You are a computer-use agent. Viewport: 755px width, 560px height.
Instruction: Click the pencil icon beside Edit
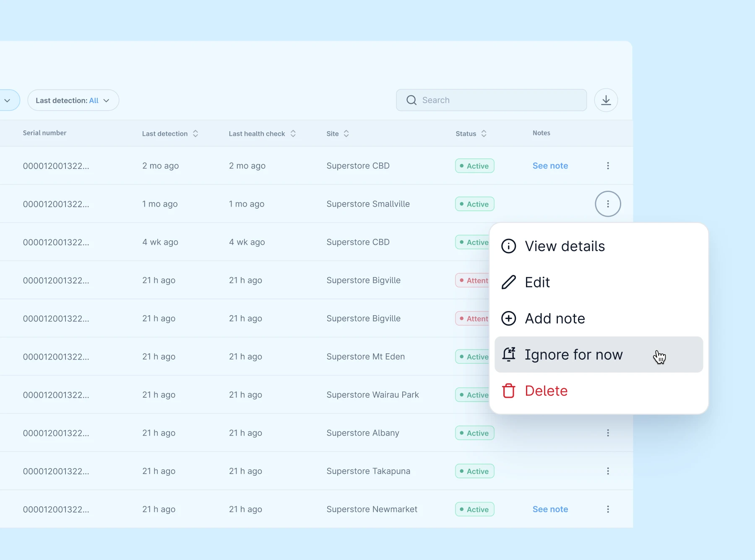click(509, 282)
